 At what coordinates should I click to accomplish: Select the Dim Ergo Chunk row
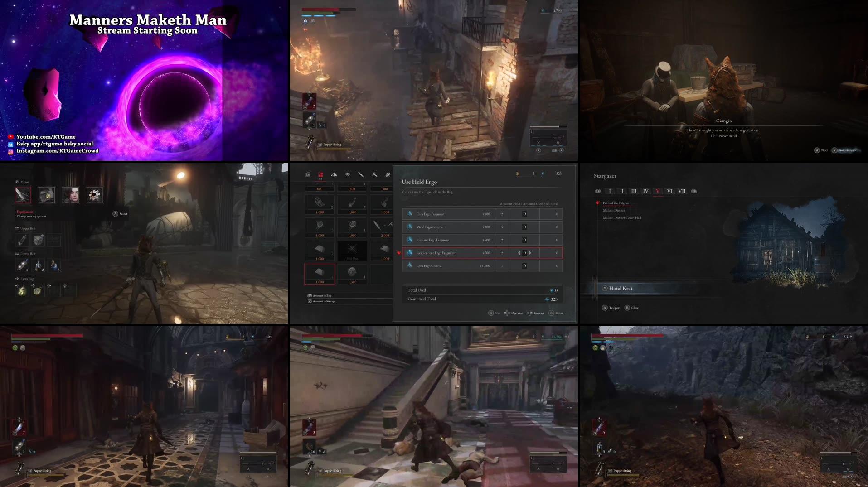(482, 266)
